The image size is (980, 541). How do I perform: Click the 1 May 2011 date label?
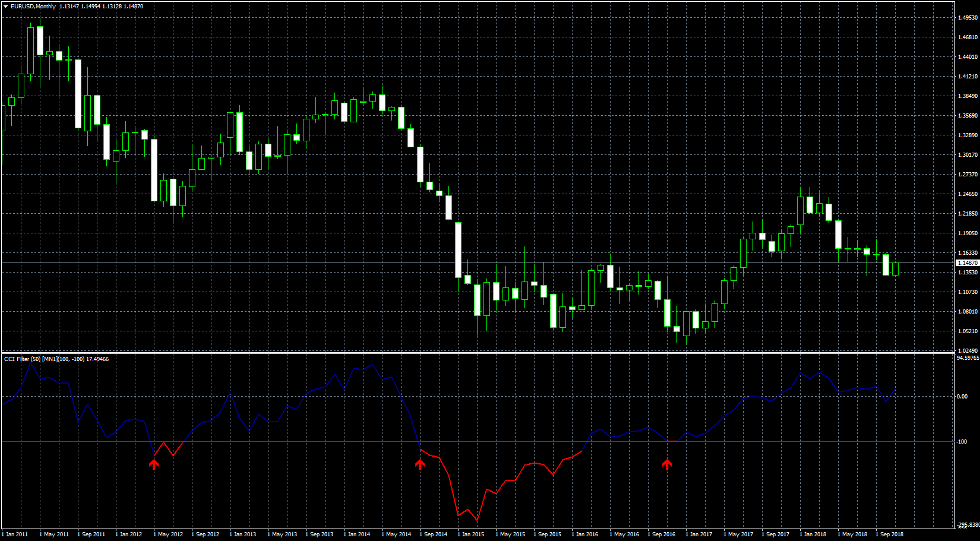[53, 534]
